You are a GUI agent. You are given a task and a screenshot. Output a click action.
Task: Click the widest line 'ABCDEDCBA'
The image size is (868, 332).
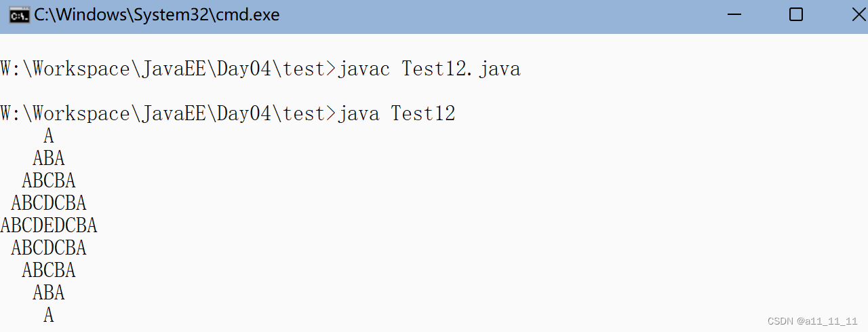(x=49, y=225)
